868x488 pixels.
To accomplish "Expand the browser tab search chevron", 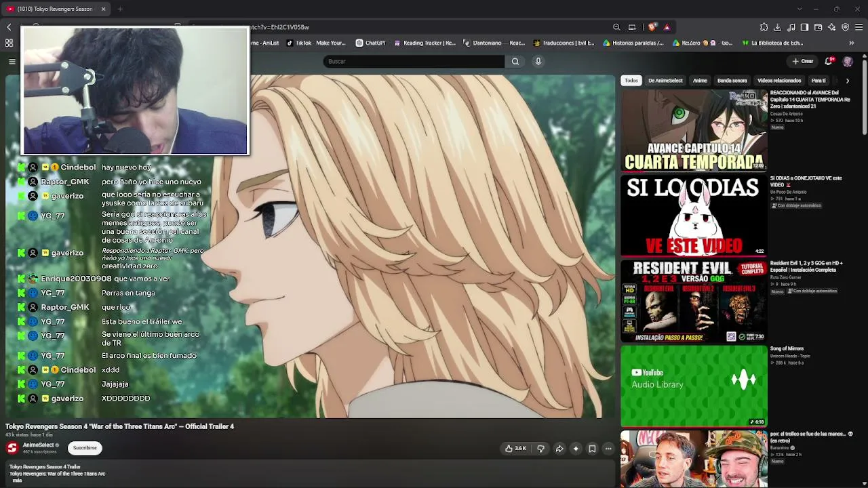I will tap(800, 9).
